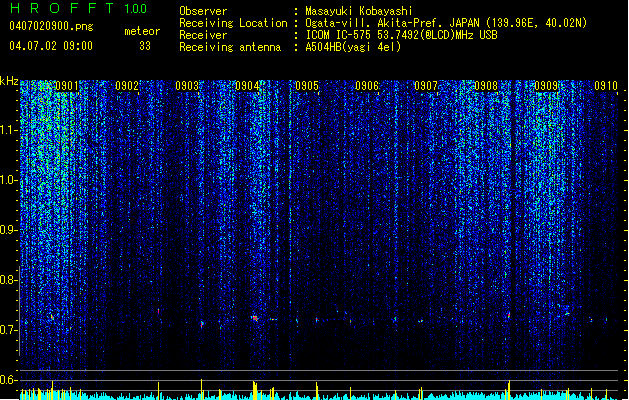Click the 0.7 frequency axis label

click(8, 330)
